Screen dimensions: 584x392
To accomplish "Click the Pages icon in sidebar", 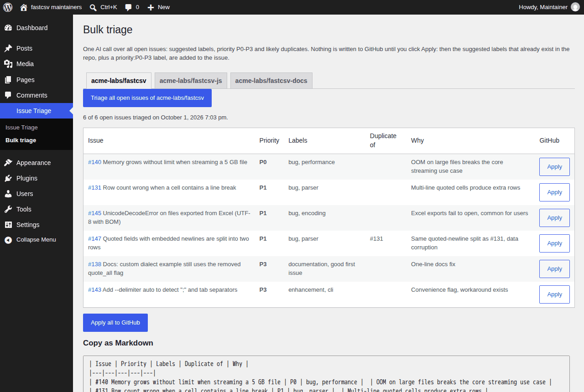I will (x=8, y=80).
